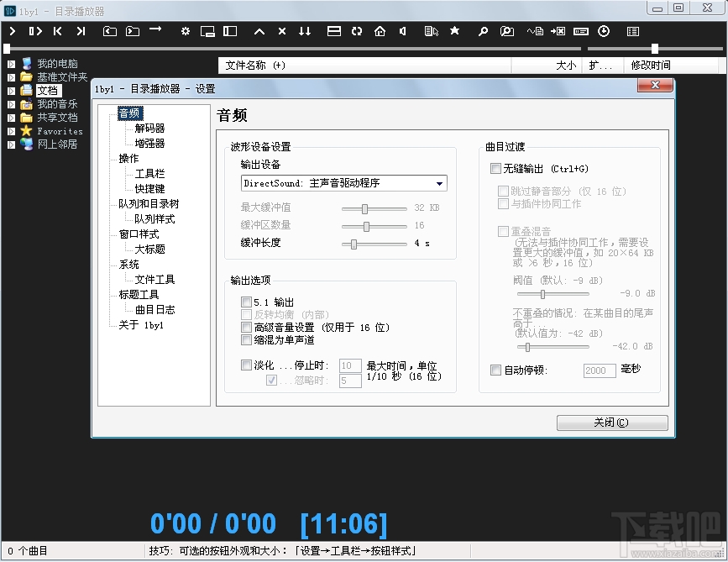Click the speaker Mute icon on toolbar
The width and height of the screenshot is (728, 562).
click(x=402, y=31)
